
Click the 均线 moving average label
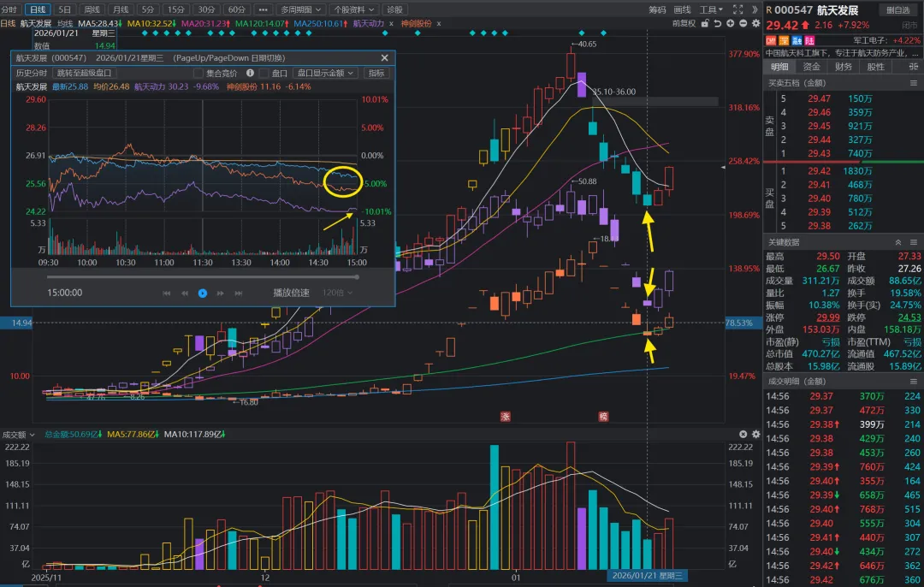pyautogui.click(x=65, y=24)
